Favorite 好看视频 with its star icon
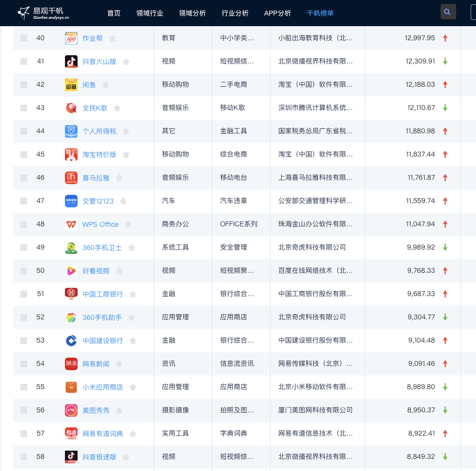The height and width of the screenshot is (471, 476). coord(119,271)
